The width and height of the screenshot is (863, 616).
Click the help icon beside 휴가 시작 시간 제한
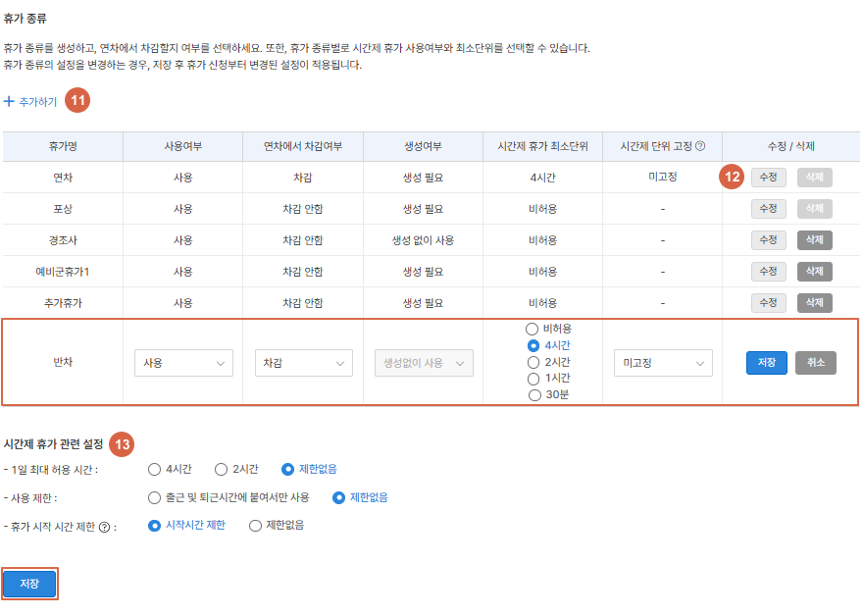coord(104,527)
